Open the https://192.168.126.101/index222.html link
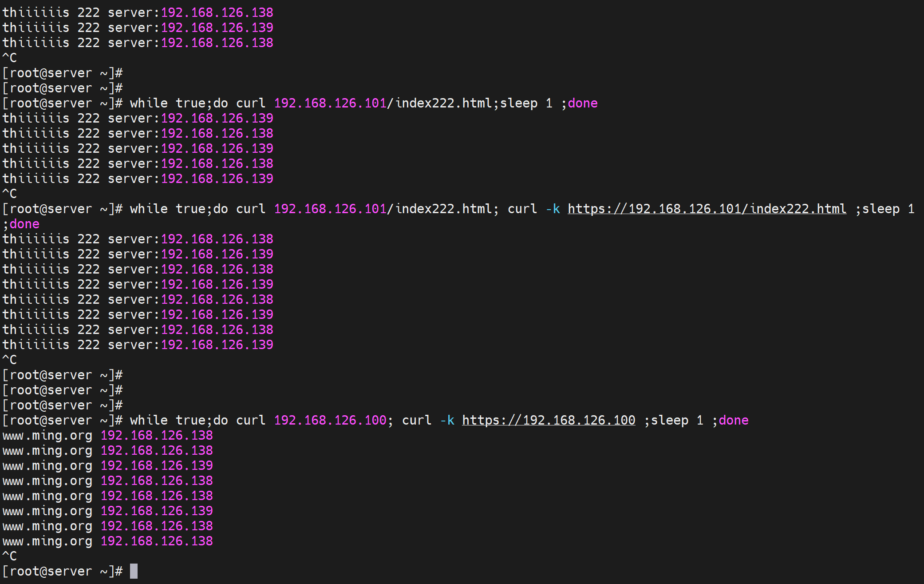 click(x=707, y=209)
